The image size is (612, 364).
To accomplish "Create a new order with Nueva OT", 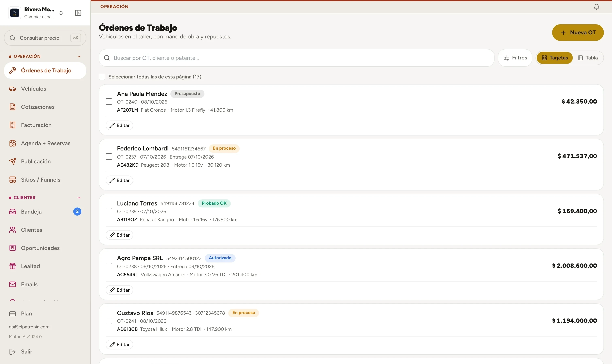I will (x=578, y=32).
